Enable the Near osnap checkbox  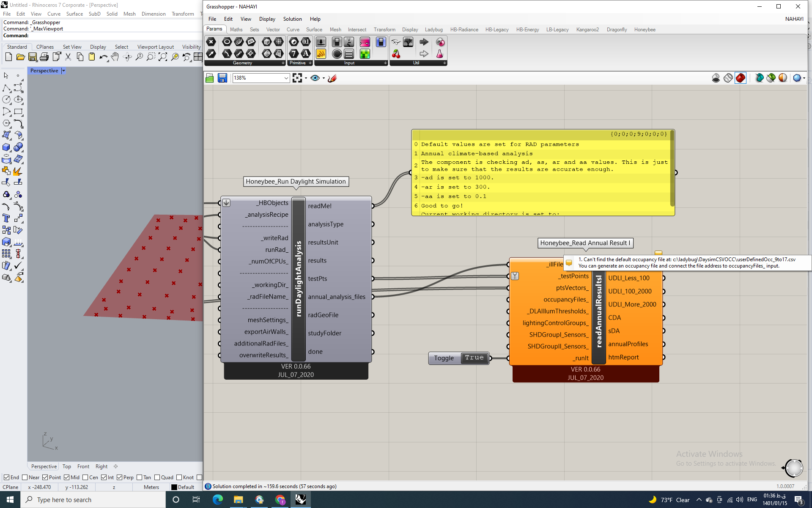[25, 477]
